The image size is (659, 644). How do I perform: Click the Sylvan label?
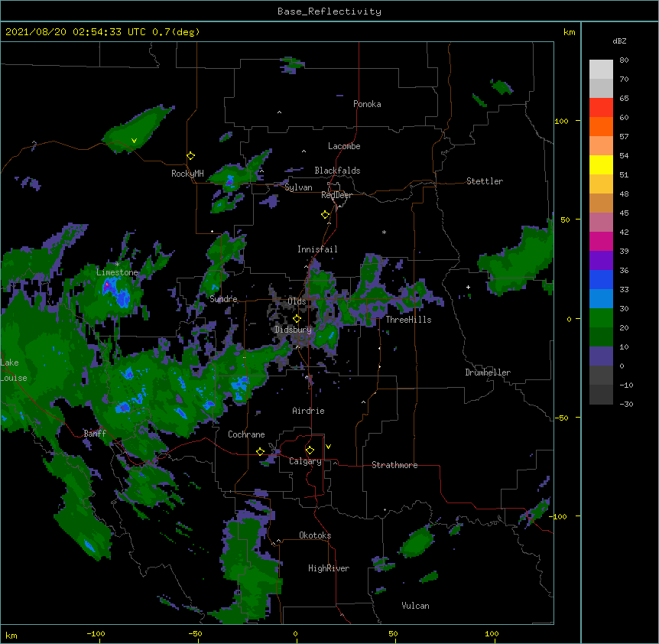tap(298, 187)
